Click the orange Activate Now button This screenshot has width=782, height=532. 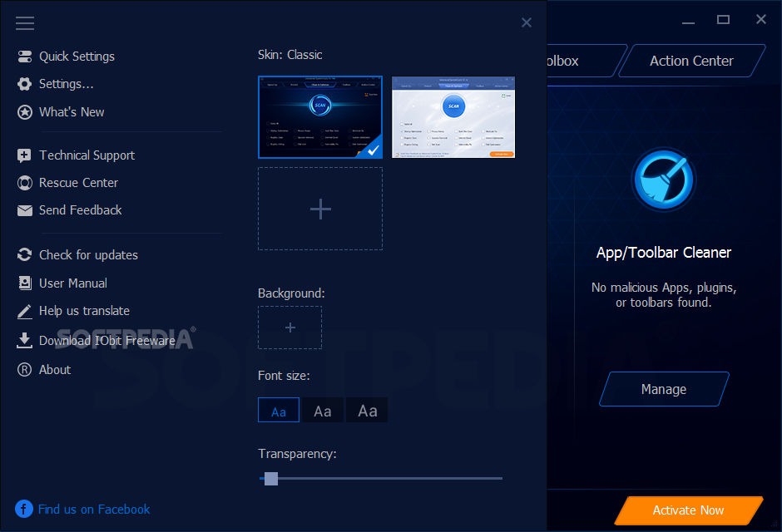point(688,510)
